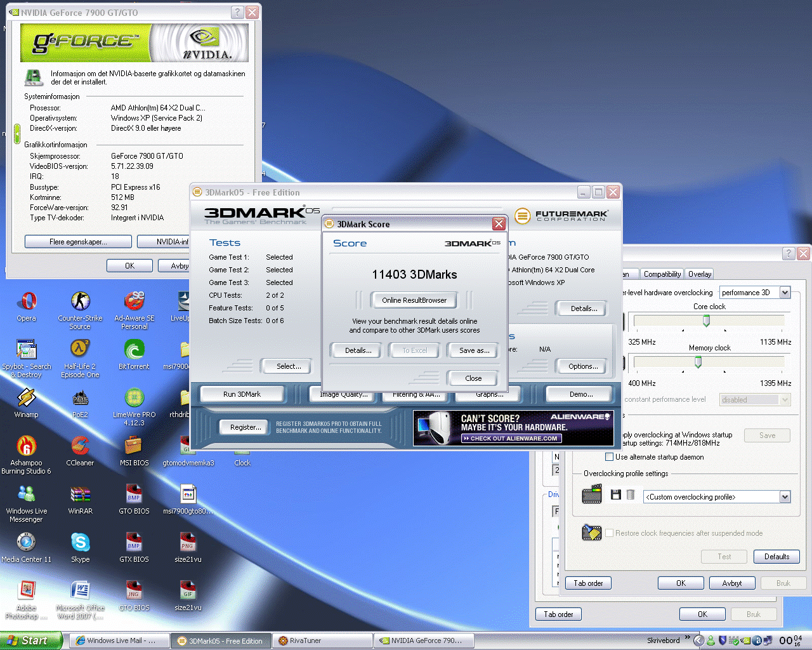Click the delete profile trash icon
Screen dimensions: 812x650
tap(630, 494)
